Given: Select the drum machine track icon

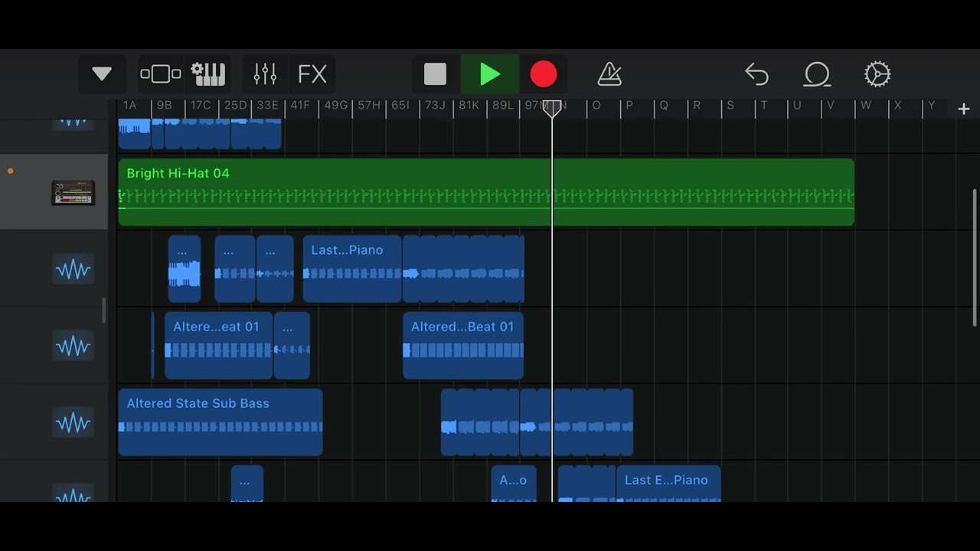Looking at the screenshot, I should click(73, 193).
